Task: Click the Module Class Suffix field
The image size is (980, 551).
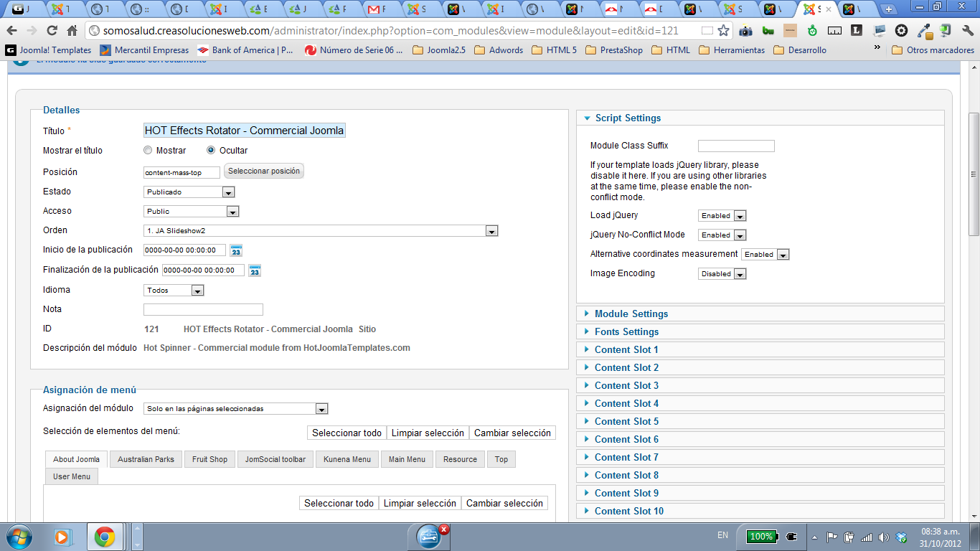Action: tap(736, 146)
